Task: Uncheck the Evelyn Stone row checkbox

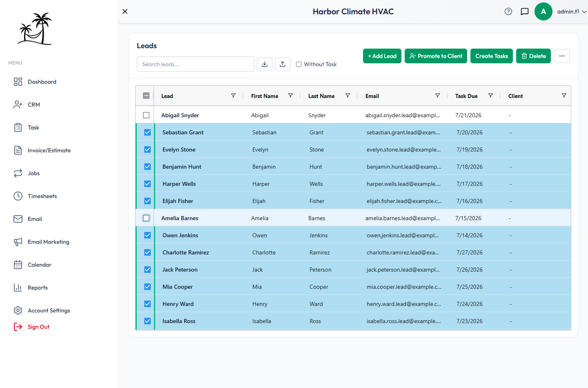Action: point(147,149)
